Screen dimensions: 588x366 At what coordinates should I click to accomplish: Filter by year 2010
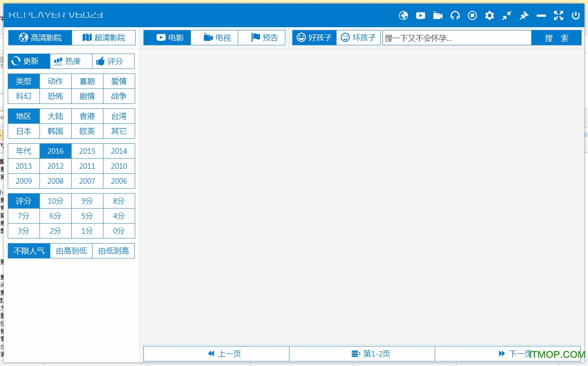pos(119,166)
